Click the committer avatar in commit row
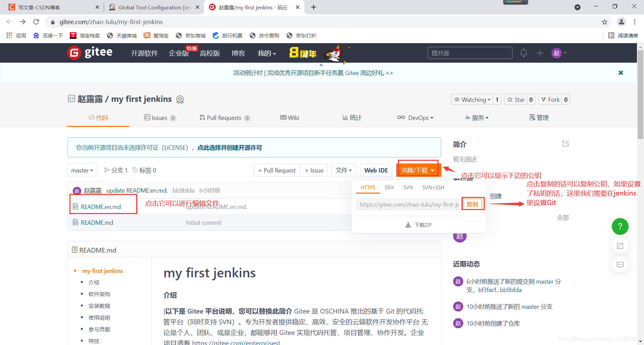Image resolution: width=644 pixels, height=345 pixels. pos(77,191)
